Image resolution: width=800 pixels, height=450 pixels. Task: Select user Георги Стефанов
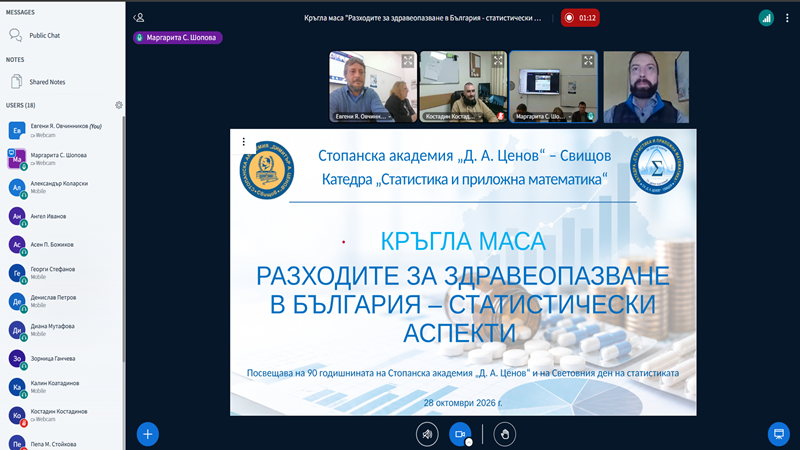pos(62,273)
